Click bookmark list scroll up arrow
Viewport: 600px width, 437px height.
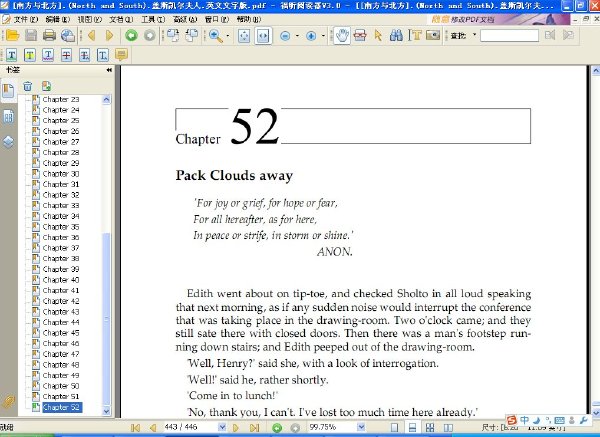pos(106,99)
